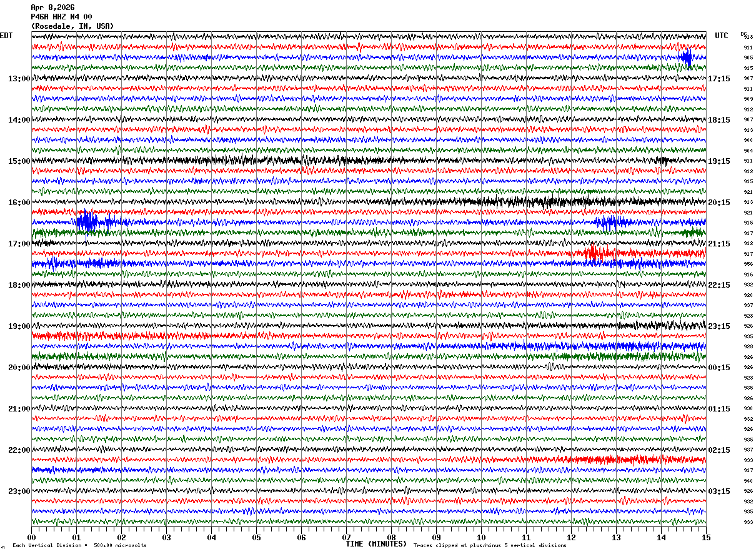Click the 00:15 UTC time label
Image resolution: width=756 pixels, height=554 pixels.
point(719,368)
